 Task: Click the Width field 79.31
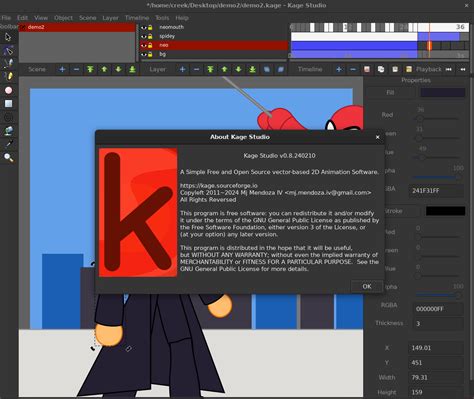(436, 377)
